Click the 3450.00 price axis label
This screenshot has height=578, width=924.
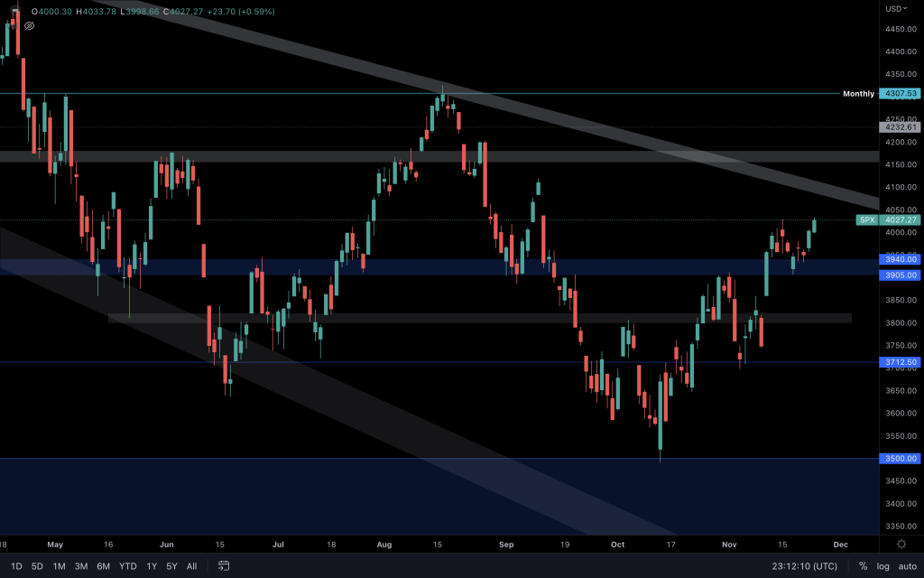coord(901,481)
